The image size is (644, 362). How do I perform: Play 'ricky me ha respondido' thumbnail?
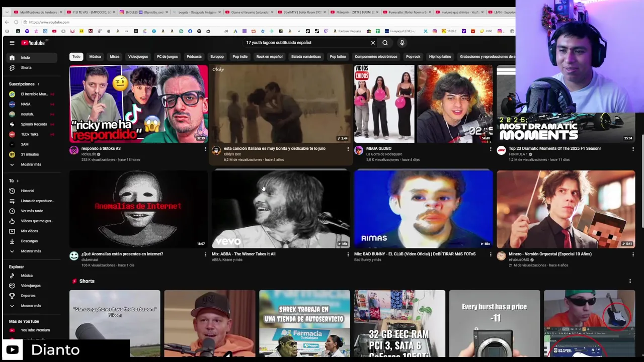(138, 104)
